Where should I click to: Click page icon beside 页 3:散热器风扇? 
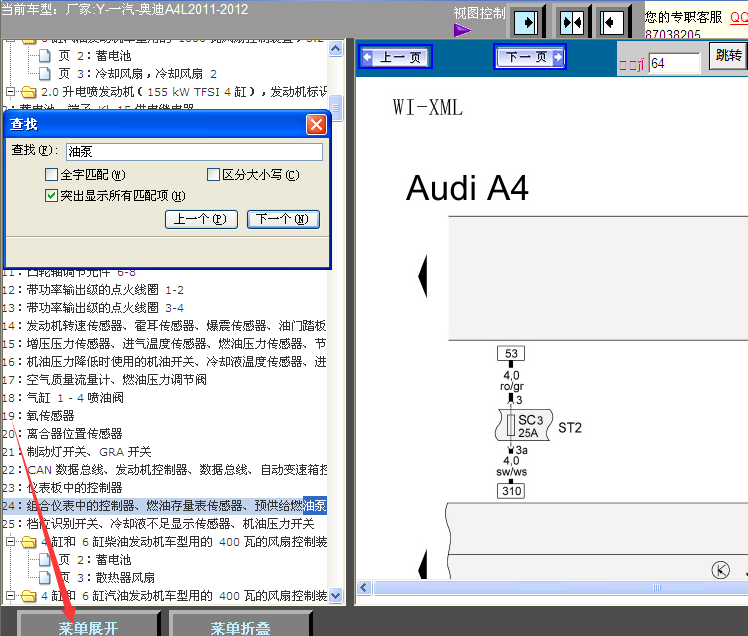44,578
